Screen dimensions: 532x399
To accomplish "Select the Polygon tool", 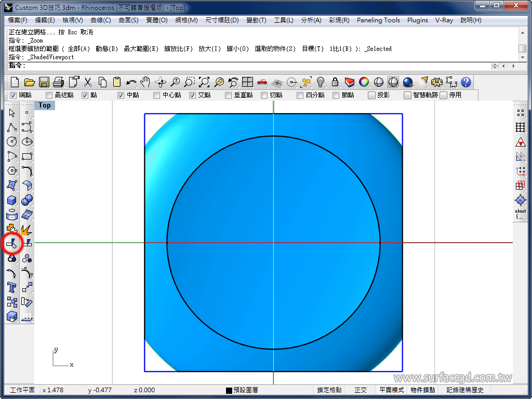I will 12,170.
